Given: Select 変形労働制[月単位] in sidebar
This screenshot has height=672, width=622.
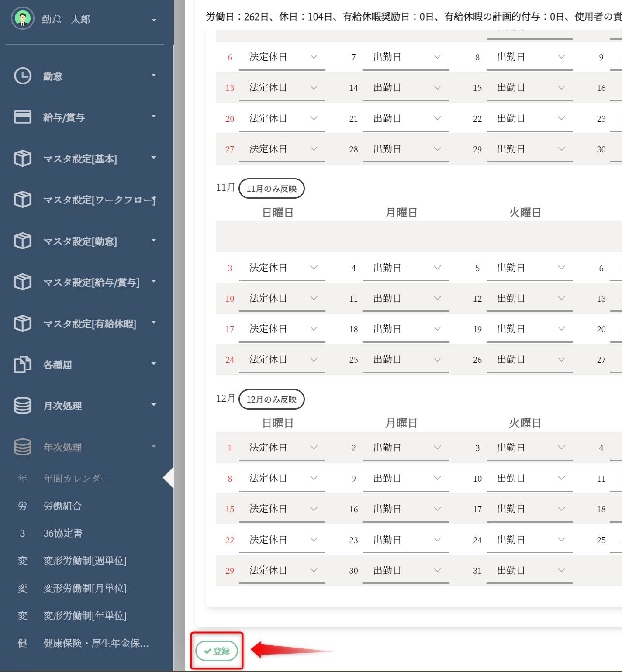Looking at the screenshot, I should click(85, 588).
